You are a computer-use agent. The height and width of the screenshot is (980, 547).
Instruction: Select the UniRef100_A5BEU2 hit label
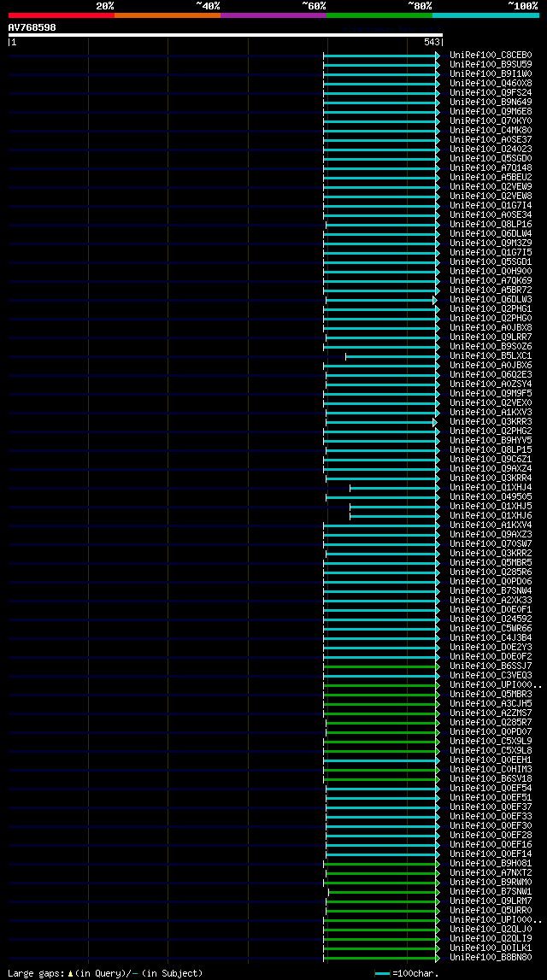click(491, 177)
